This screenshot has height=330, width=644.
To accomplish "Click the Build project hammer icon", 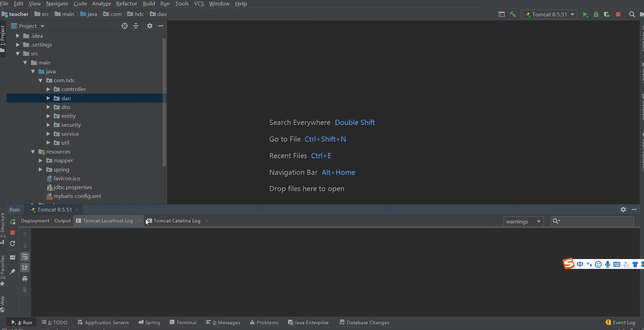I will click(513, 14).
